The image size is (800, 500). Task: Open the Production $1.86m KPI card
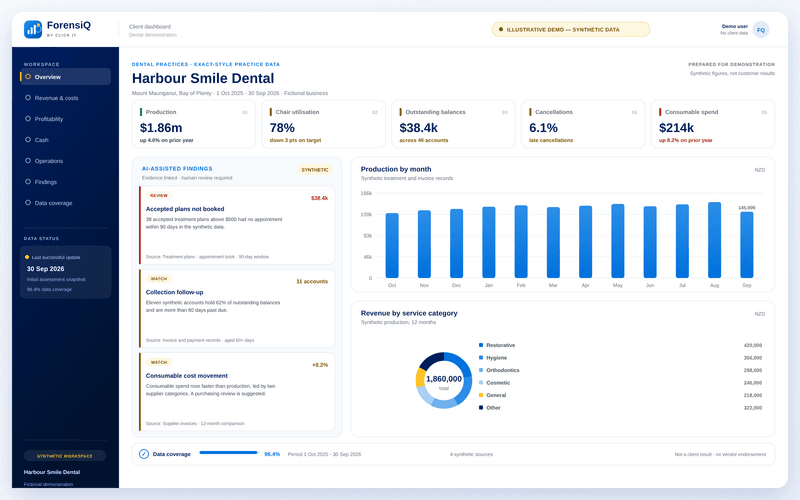coord(194,124)
